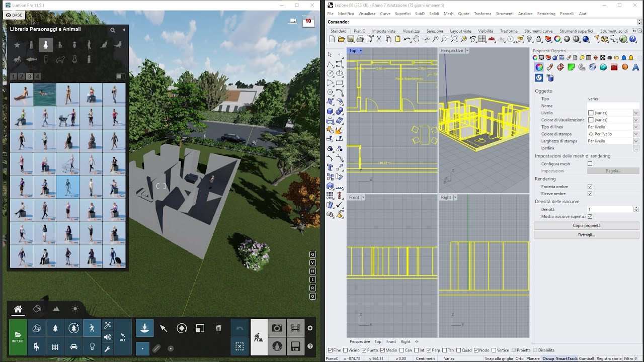
Task: Choose the Select arrow tool in Lumion
Action: [163, 328]
